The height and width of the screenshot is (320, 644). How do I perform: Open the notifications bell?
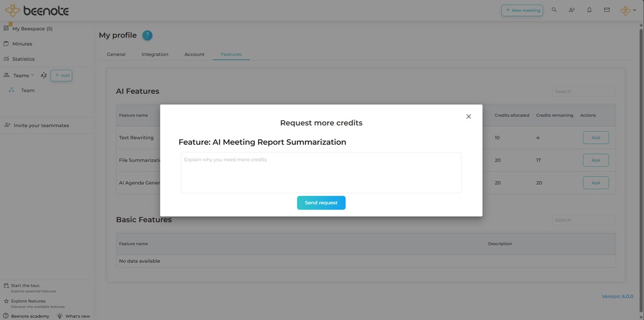[589, 10]
